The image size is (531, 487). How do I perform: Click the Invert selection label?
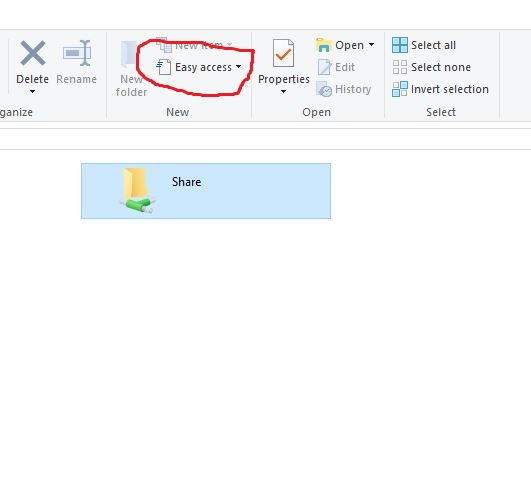pos(450,89)
